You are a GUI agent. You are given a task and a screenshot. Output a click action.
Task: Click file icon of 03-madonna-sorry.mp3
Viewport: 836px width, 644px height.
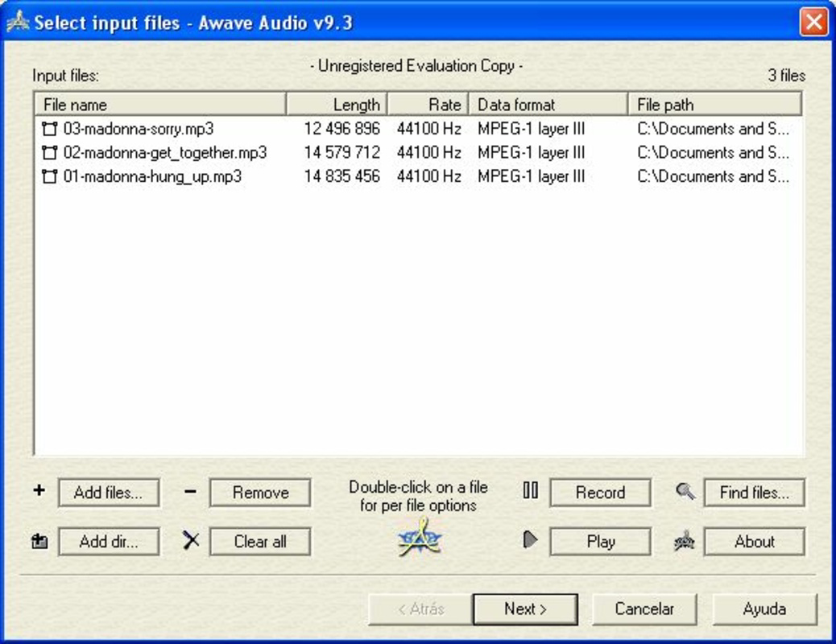point(50,129)
